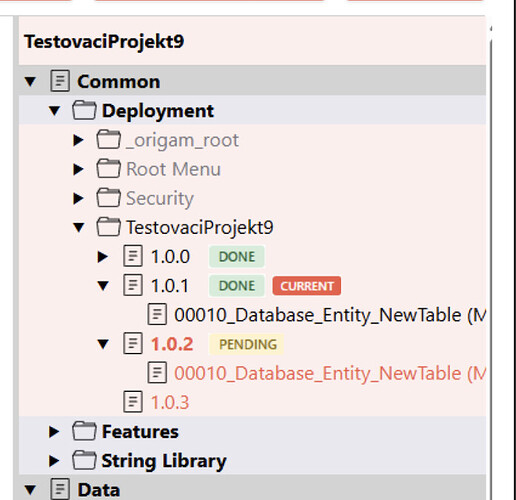Viewport: 516px width, 500px height.
Task: Click the Security folder icon
Action: tap(109, 198)
